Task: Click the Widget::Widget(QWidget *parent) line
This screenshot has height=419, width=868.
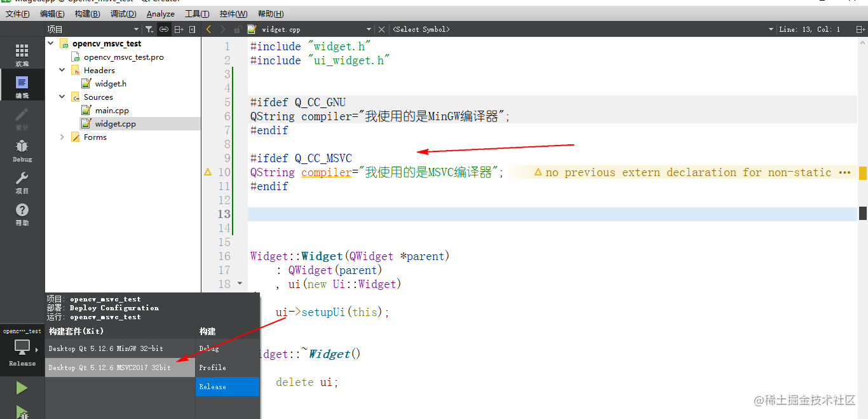Action: (x=349, y=256)
